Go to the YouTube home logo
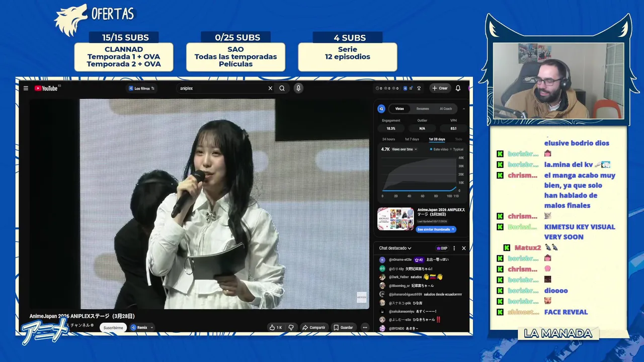The height and width of the screenshot is (362, 644). coord(46,88)
